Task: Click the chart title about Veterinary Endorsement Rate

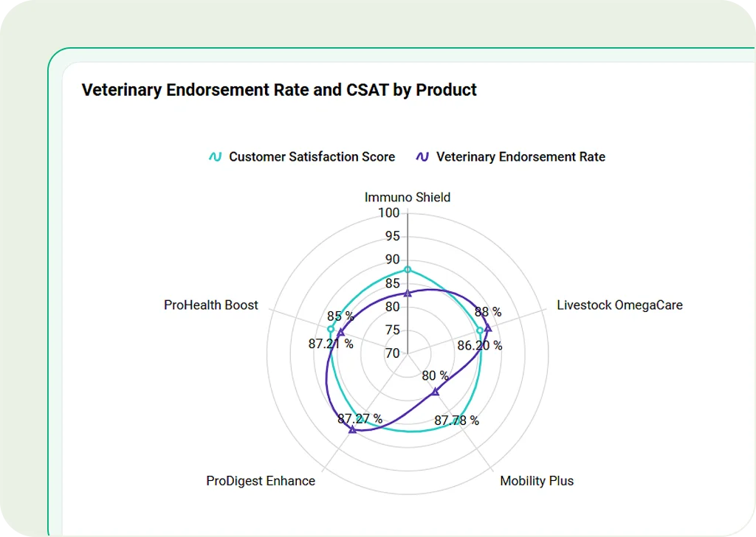Action: 279,90
